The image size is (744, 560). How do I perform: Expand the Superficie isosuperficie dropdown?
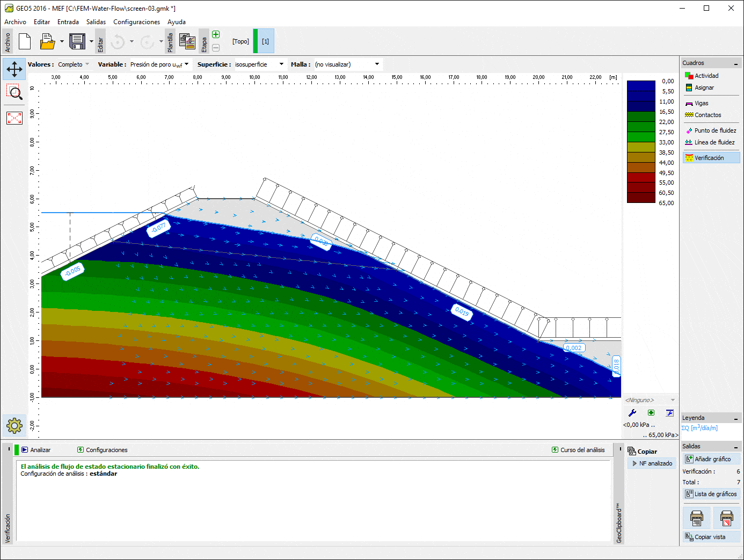click(260, 64)
